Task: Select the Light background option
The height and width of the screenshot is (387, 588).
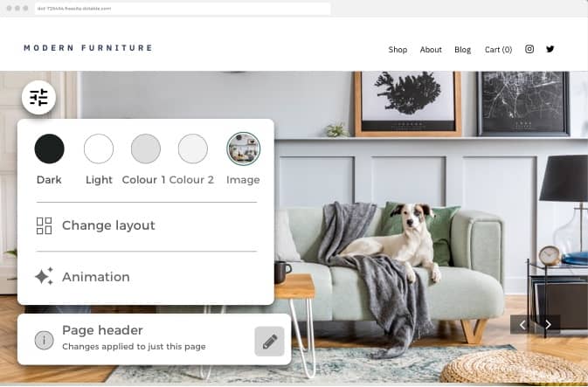Action: click(99, 149)
